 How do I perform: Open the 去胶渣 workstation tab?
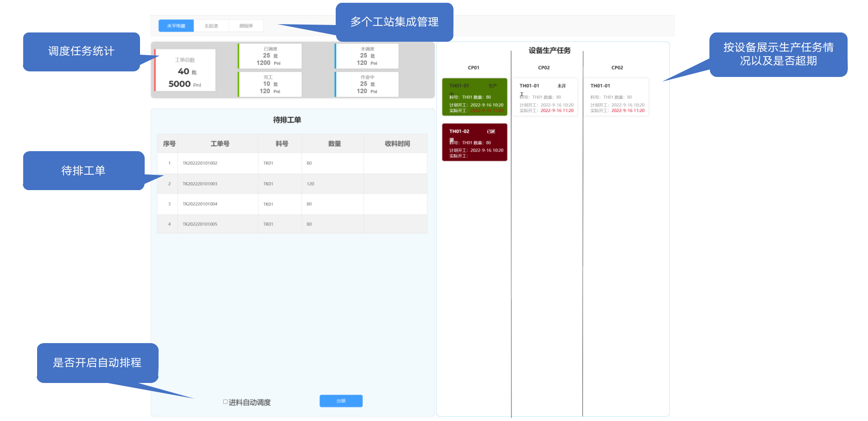tap(211, 26)
